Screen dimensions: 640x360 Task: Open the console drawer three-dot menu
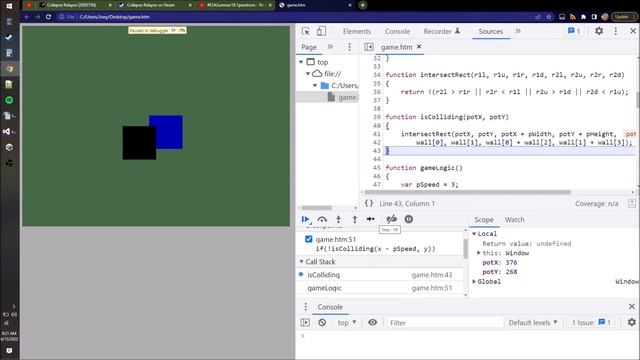(305, 307)
